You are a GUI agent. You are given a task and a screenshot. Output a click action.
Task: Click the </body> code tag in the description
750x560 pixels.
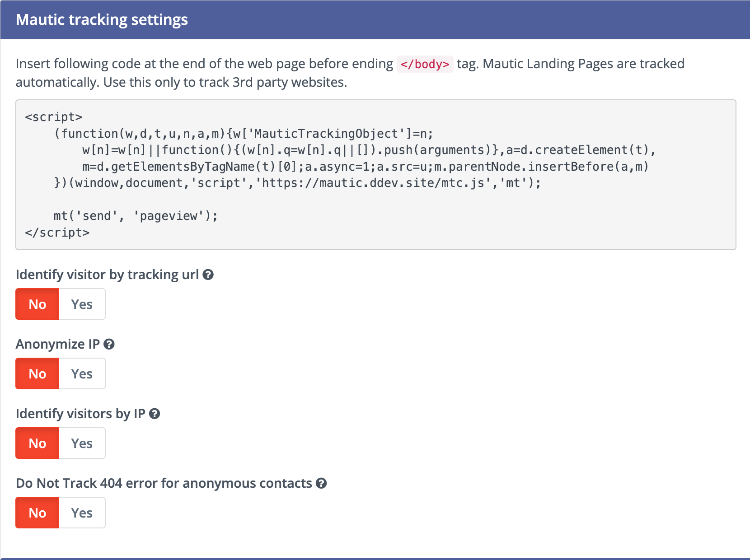(425, 64)
